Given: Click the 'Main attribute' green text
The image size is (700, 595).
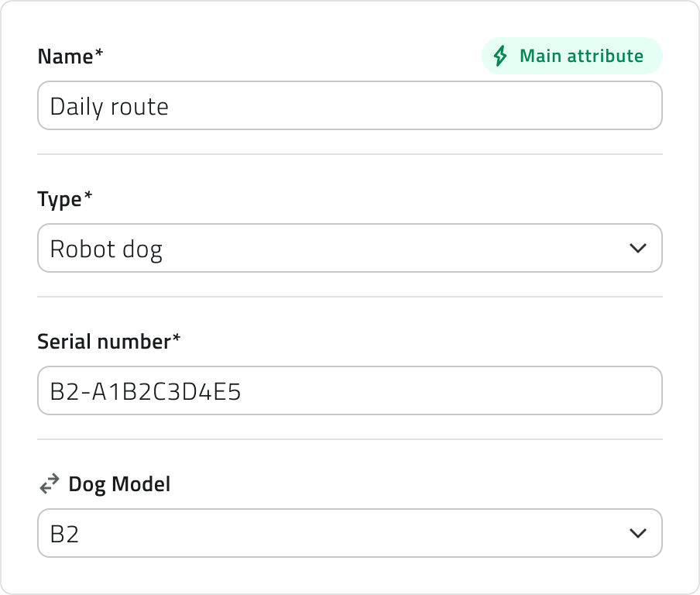Looking at the screenshot, I should coord(581,57).
